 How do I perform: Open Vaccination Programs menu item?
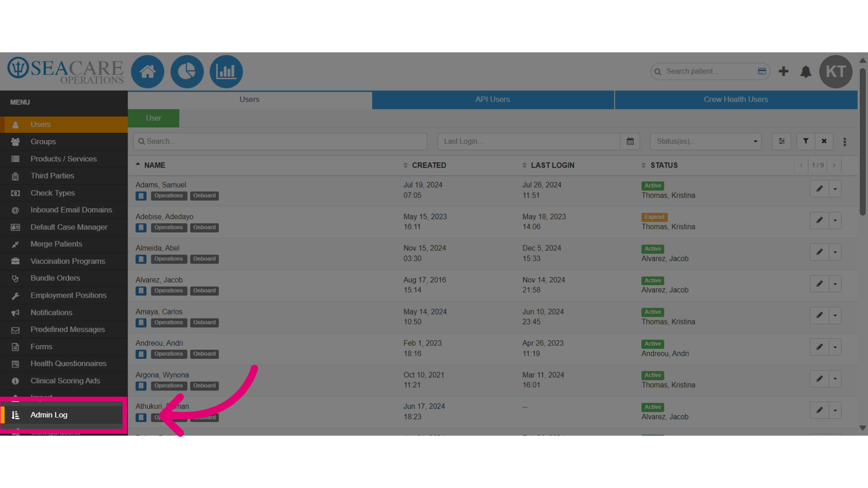point(64,261)
